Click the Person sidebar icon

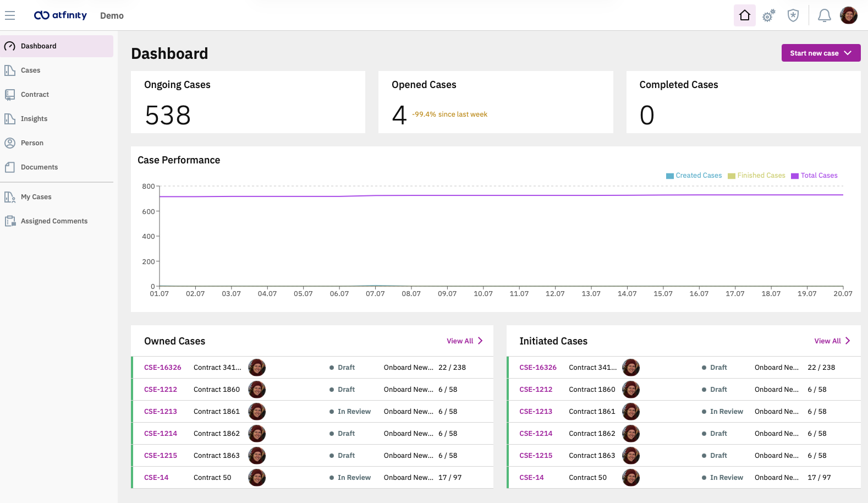pyautogui.click(x=10, y=143)
